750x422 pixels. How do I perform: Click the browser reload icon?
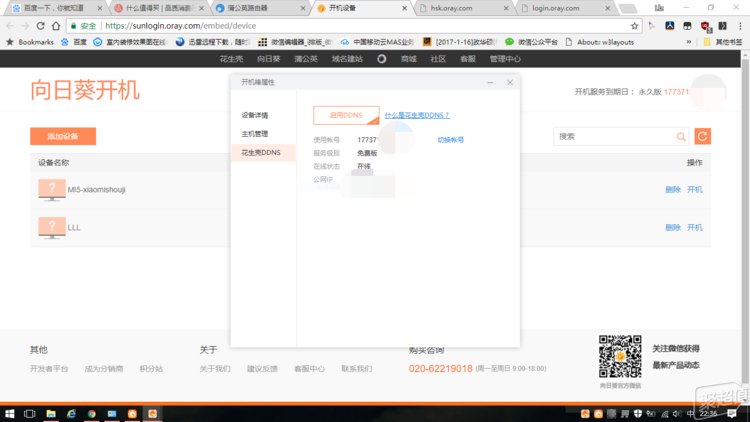(50, 25)
